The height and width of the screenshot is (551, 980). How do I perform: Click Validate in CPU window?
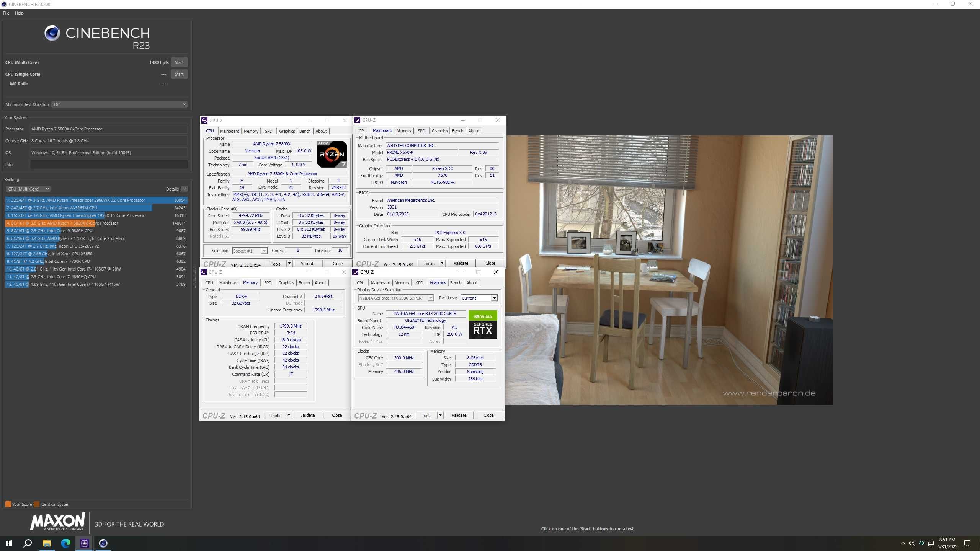click(x=308, y=264)
